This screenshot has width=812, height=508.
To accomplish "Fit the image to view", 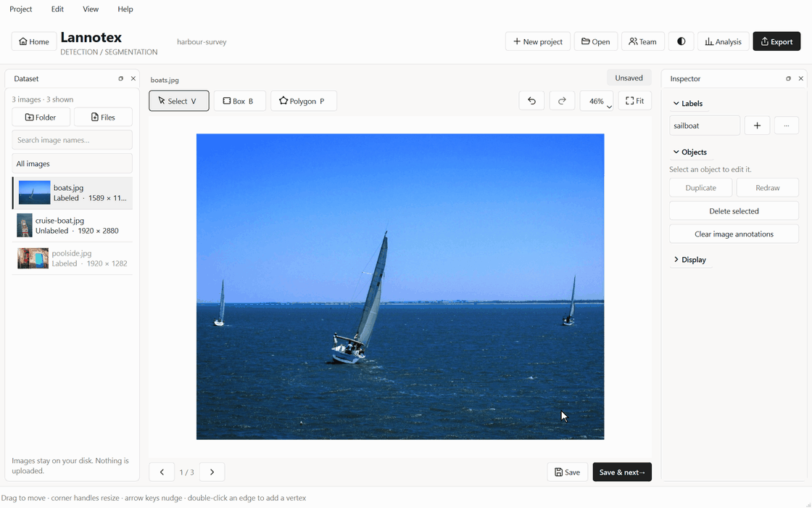I will (x=634, y=101).
